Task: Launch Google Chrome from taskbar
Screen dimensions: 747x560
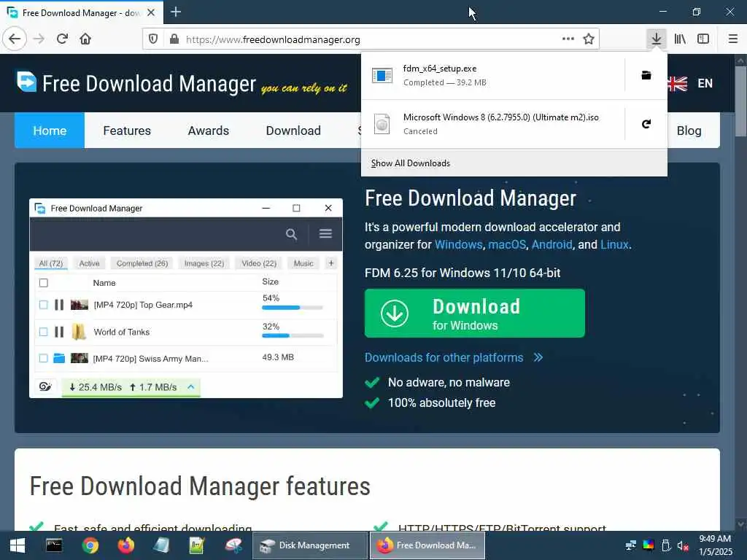Action: coord(90,545)
